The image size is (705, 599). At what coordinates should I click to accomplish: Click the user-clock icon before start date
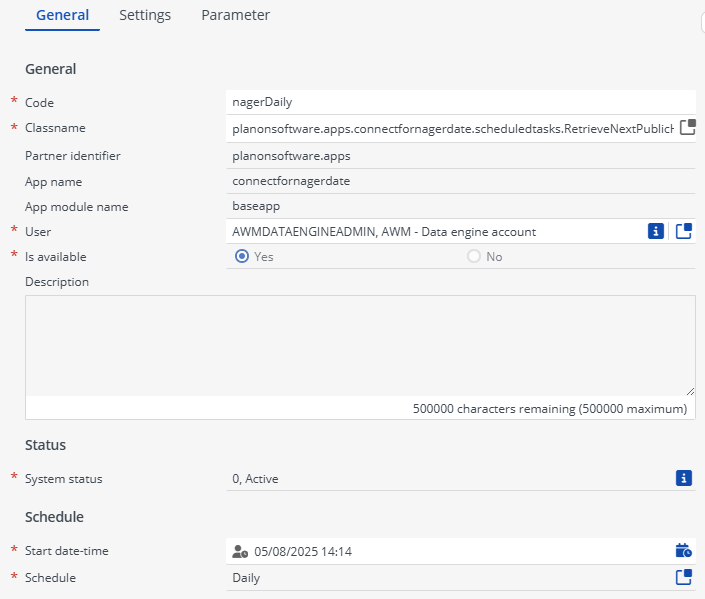240,551
